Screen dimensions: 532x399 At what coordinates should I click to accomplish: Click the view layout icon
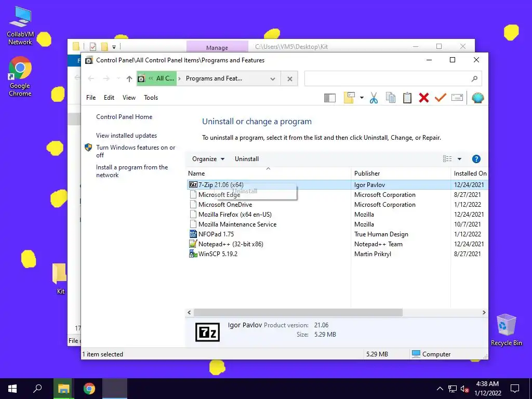447,159
